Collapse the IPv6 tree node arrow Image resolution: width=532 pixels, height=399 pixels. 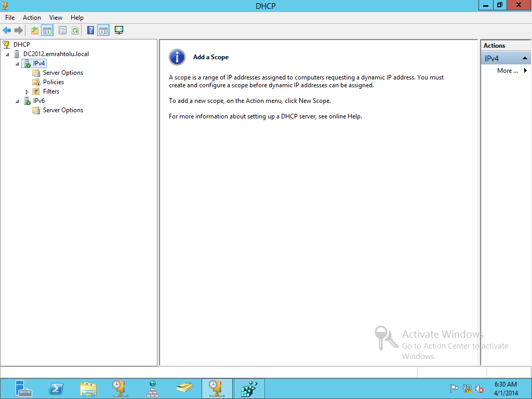point(17,101)
